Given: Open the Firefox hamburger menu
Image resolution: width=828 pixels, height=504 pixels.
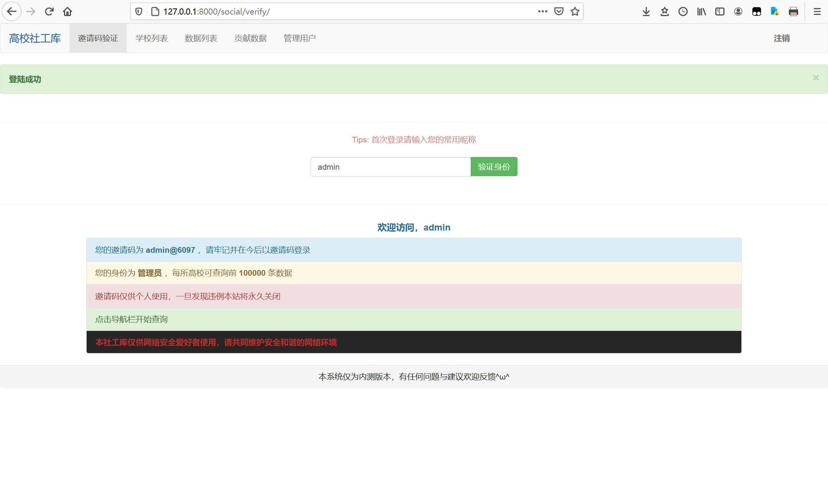Looking at the screenshot, I should click(817, 11).
